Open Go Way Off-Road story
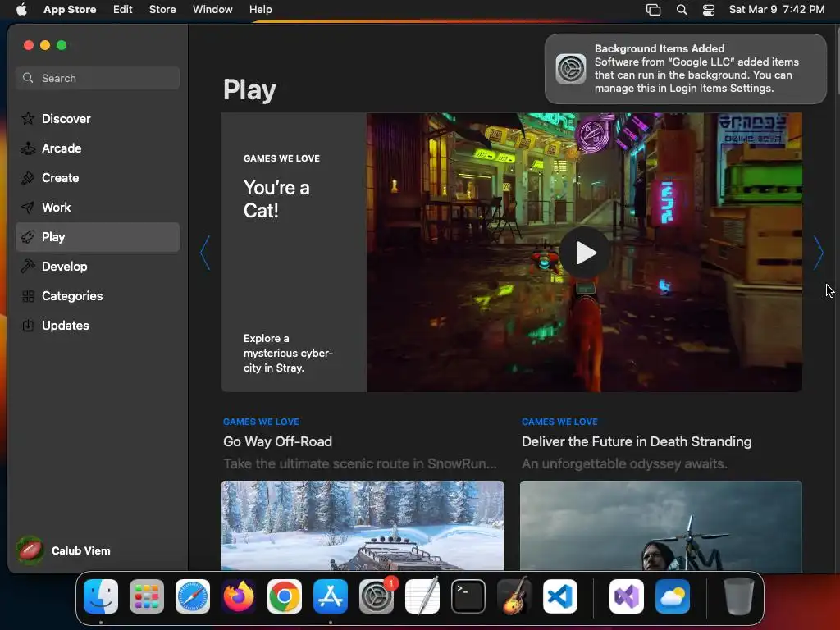Viewport: 840px width, 630px height. [x=277, y=441]
